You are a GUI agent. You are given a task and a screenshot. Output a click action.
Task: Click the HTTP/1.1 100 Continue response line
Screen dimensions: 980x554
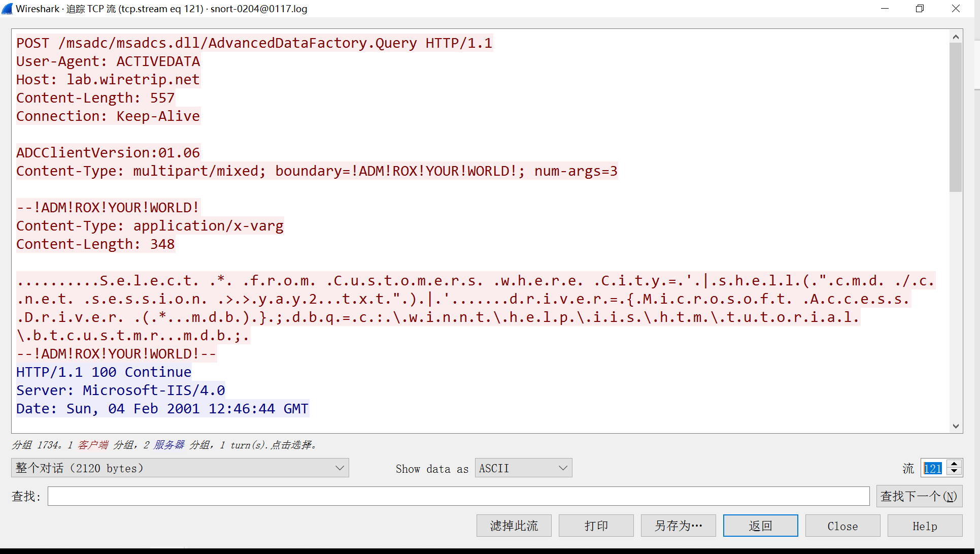104,372
